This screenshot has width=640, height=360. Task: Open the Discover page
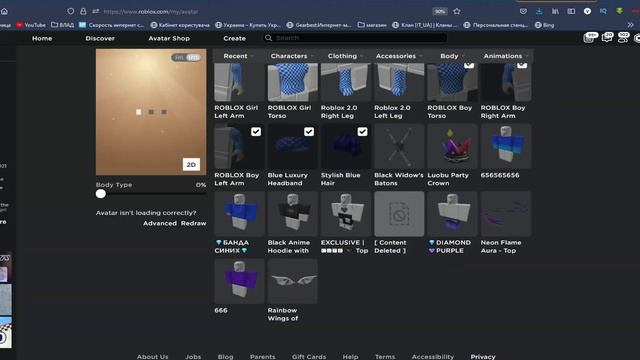[x=100, y=38]
